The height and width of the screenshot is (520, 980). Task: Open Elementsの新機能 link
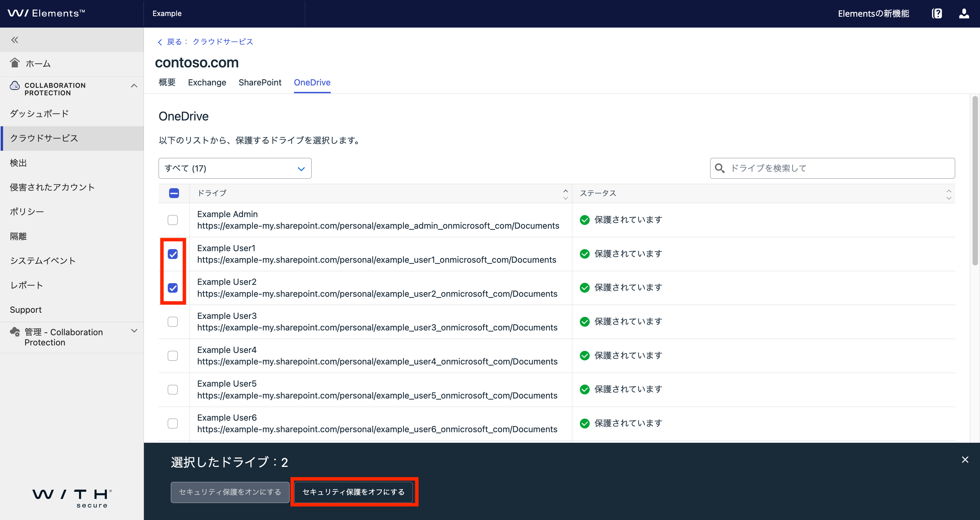873,14
